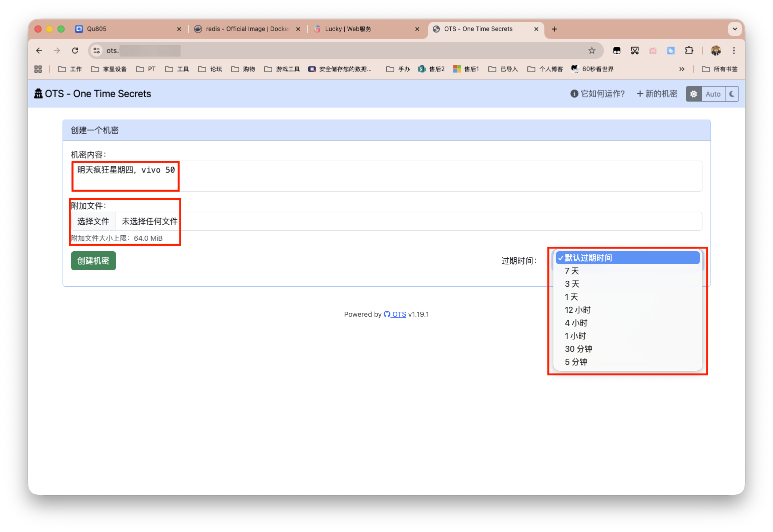Click the 选择文件 file chooser button
The height and width of the screenshot is (532, 773).
click(x=93, y=221)
